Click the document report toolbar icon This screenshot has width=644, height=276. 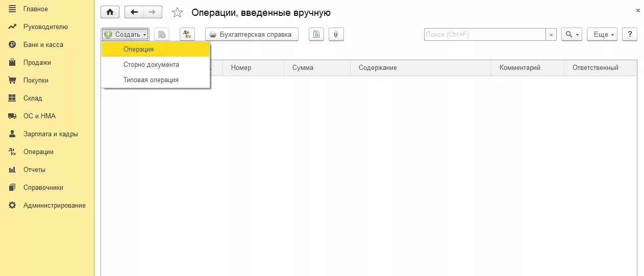click(316, 34)
